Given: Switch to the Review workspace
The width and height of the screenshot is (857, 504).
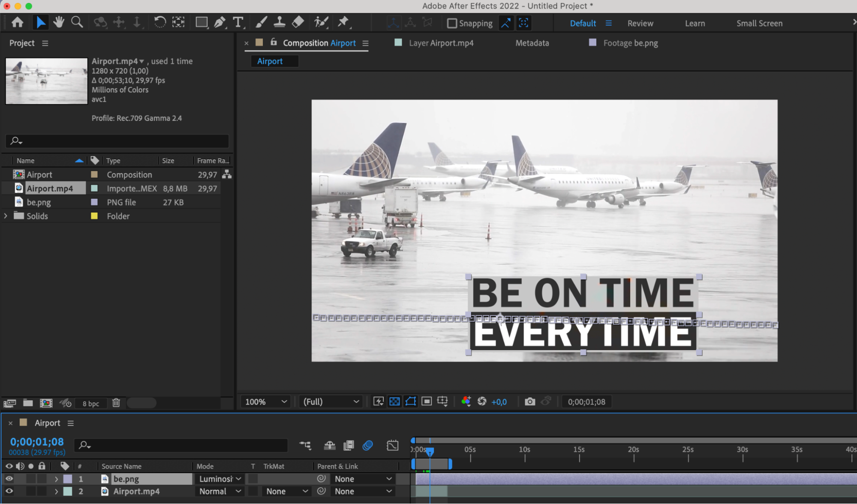Looking at the screenshot, I should pos(640,23).
